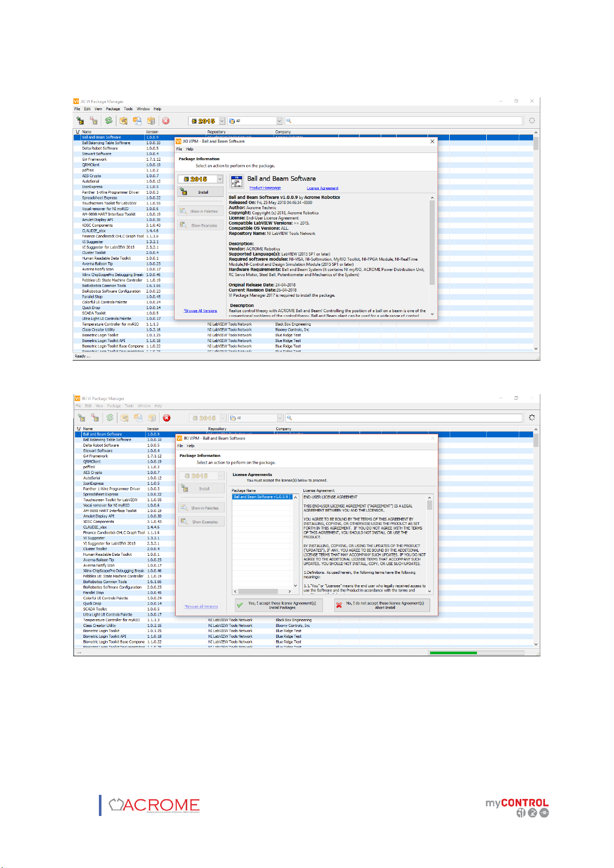Click the search field in the lower screenshot toolbar
614x868 pixels.
[x=404, y=418]
